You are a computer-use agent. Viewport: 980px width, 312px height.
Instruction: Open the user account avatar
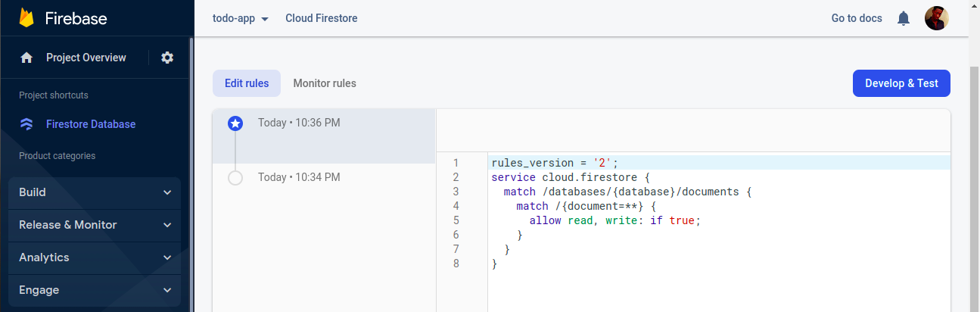937,18
